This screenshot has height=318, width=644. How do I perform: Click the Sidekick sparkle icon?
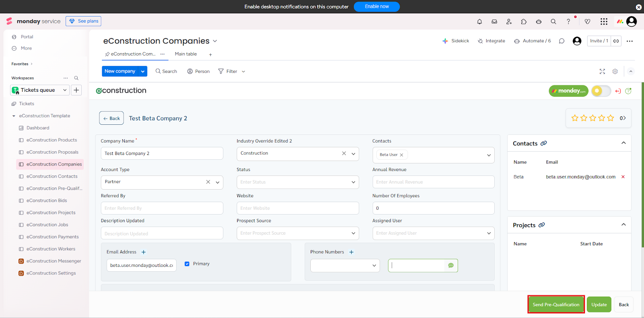445,41
